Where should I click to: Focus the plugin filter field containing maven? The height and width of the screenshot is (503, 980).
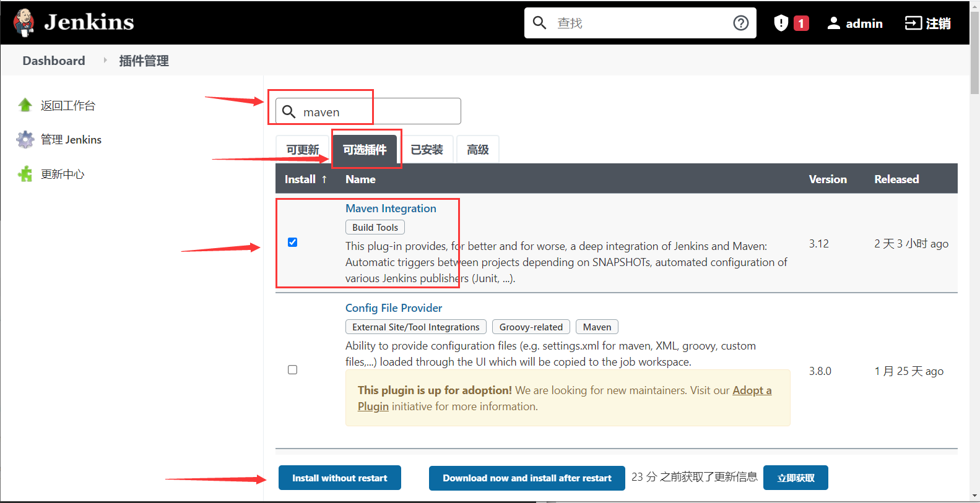point(368,111)
